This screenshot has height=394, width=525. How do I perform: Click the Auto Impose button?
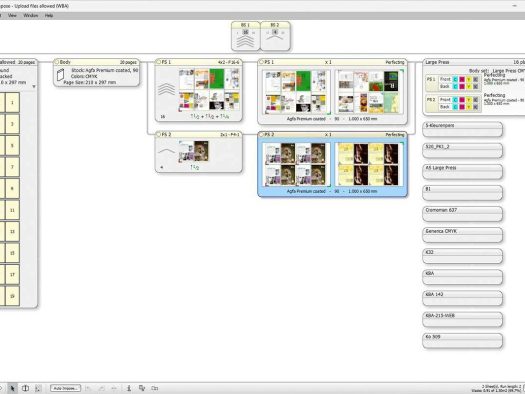(66, 388)
